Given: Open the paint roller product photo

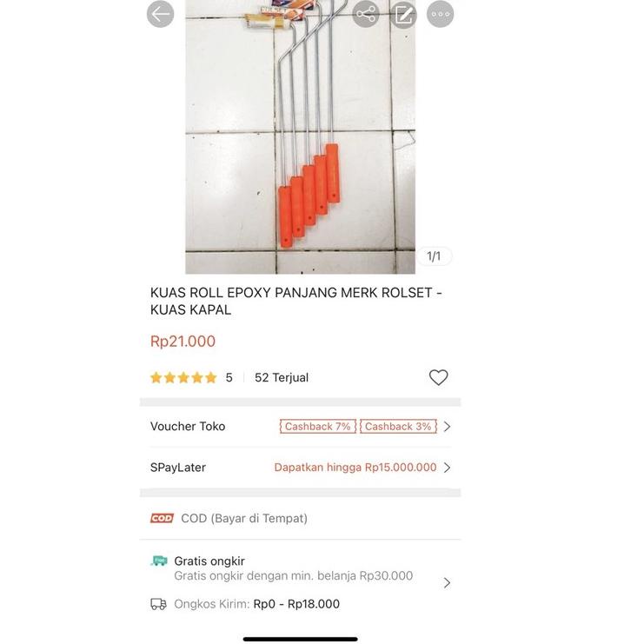Looking at the screenshot, I should tap(300, 136).
